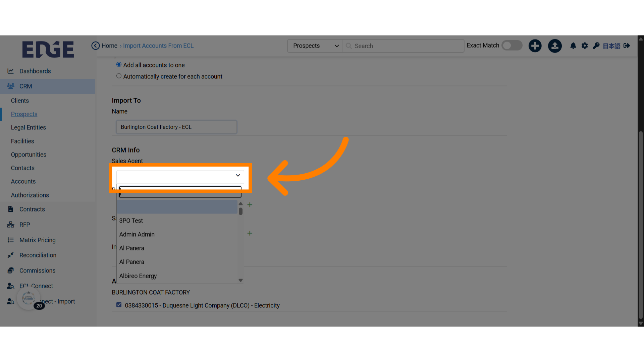Open Contracts menu item
This screenshot has height=362, width=644.
point(32,209)
